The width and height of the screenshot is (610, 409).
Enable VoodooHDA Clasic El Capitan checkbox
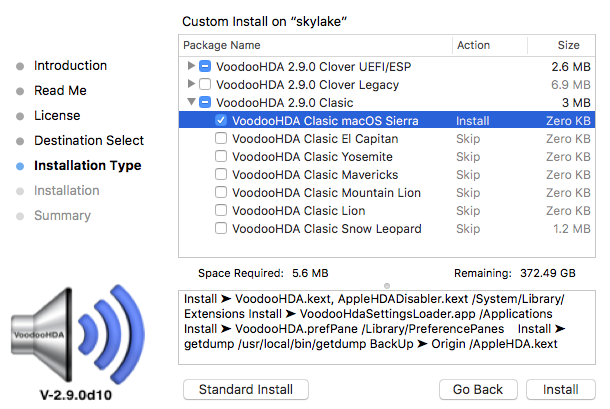point(221,139)
